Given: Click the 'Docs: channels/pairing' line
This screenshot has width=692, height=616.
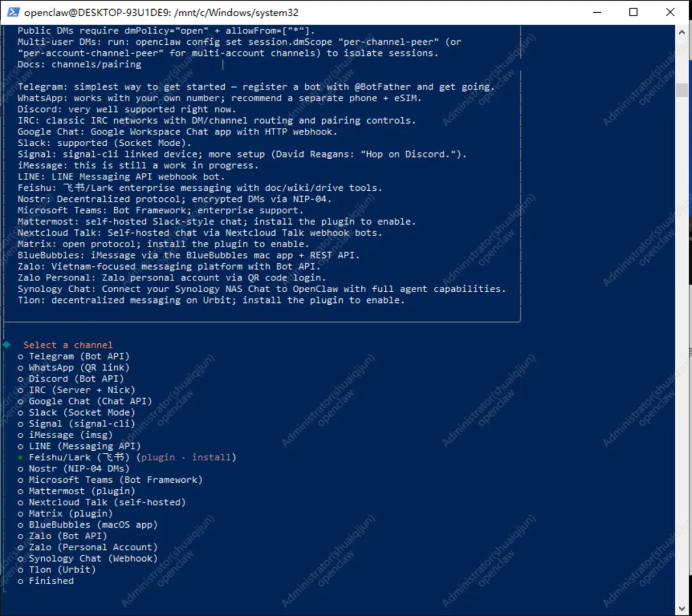Looking at the screenshot, I should (79, 65).
